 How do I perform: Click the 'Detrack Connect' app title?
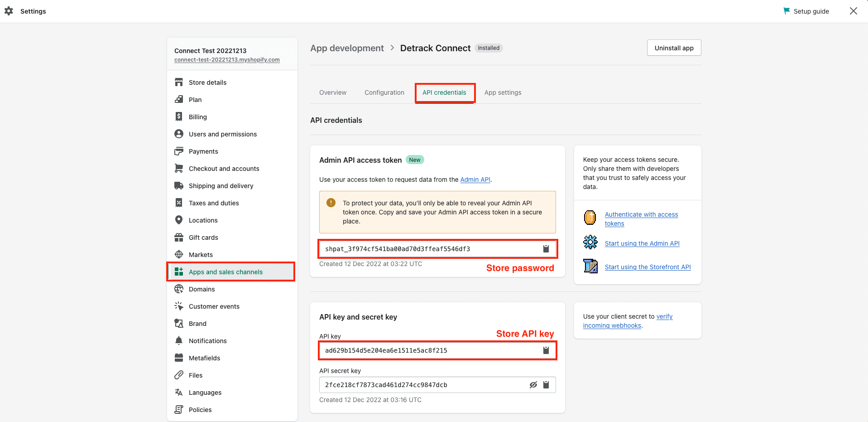[435, 48]
